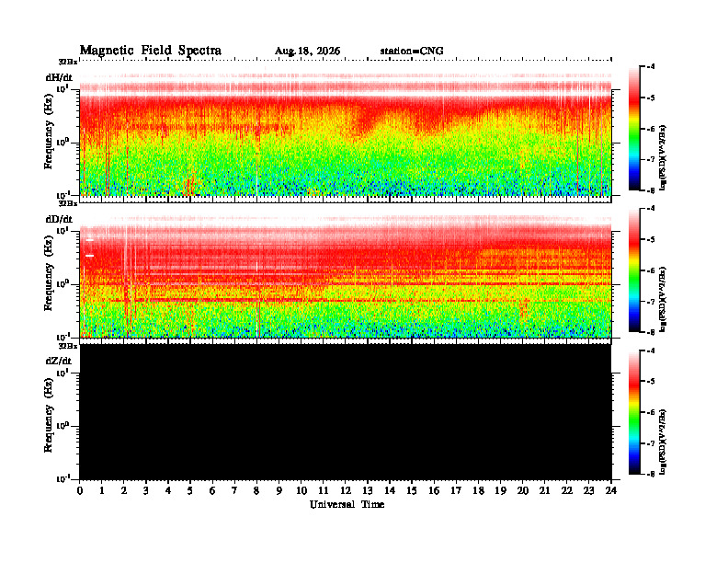This screenshot has width=728, height=563.
Task: Click the hour 5 tick label
Action: [x=190, y=491]
